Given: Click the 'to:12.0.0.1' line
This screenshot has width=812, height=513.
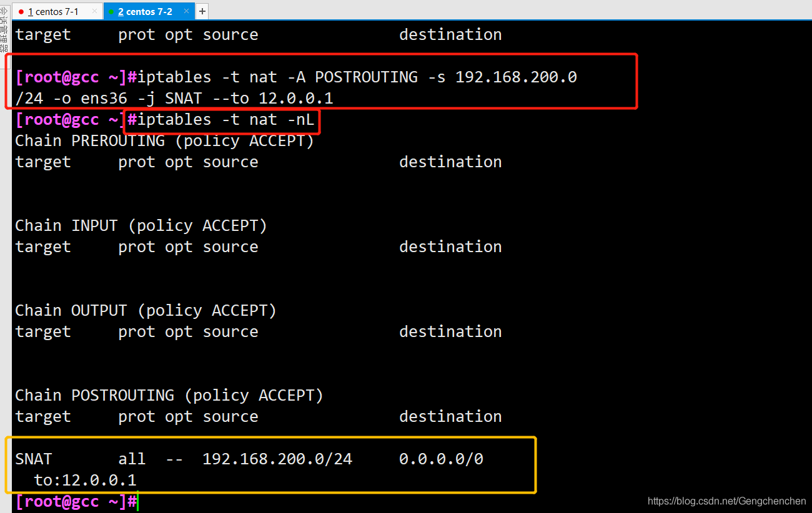Looking at the screenshot, I should point(85,481).
